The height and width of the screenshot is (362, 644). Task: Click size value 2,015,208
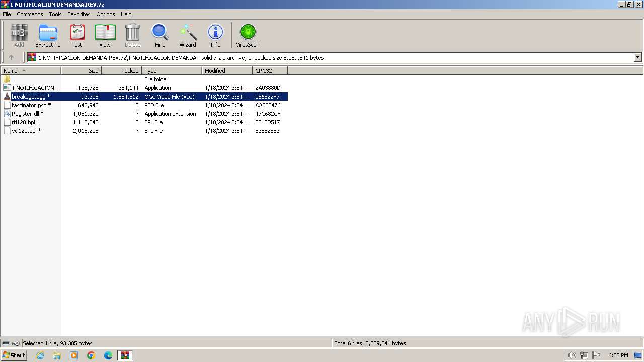point(86,131)
